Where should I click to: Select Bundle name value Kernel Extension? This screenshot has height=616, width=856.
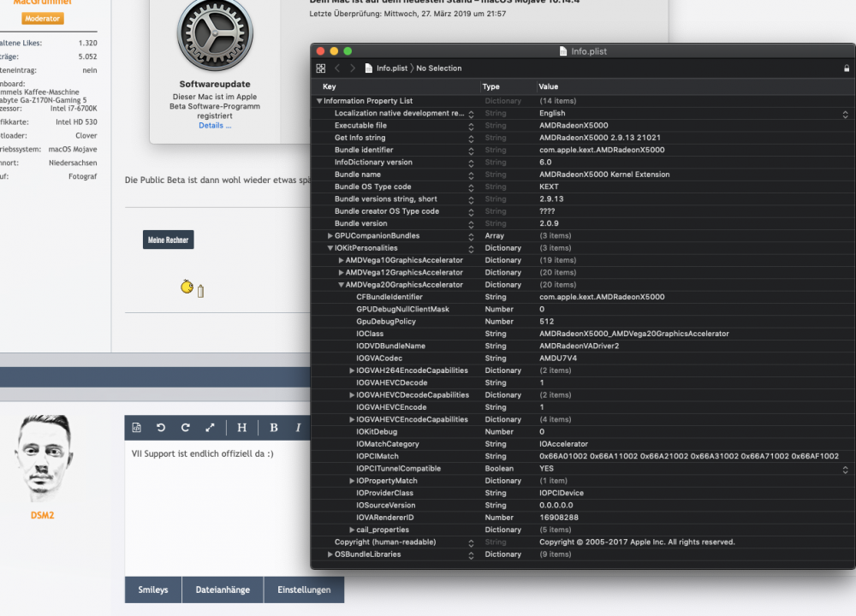click(x=604, y=174)
